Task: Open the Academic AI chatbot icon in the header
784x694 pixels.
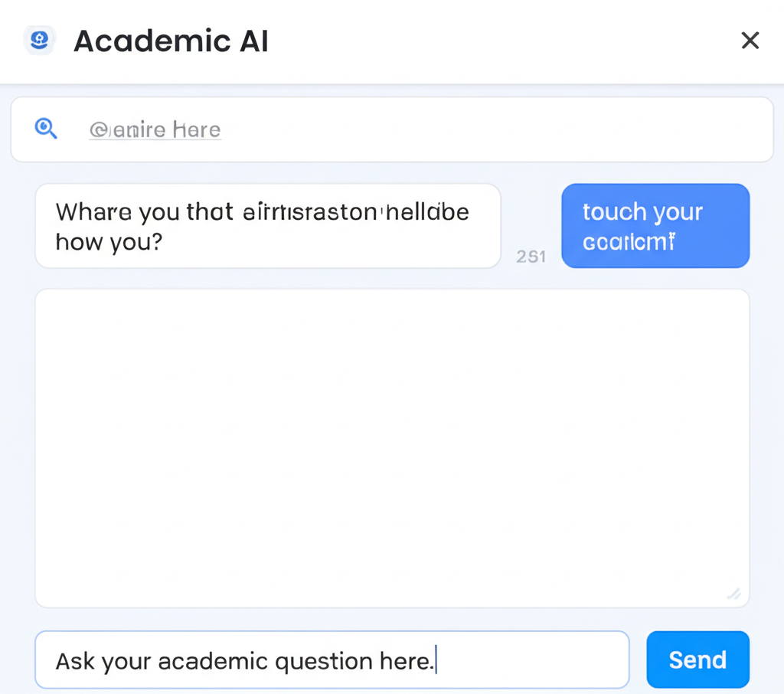Action: 39,39
